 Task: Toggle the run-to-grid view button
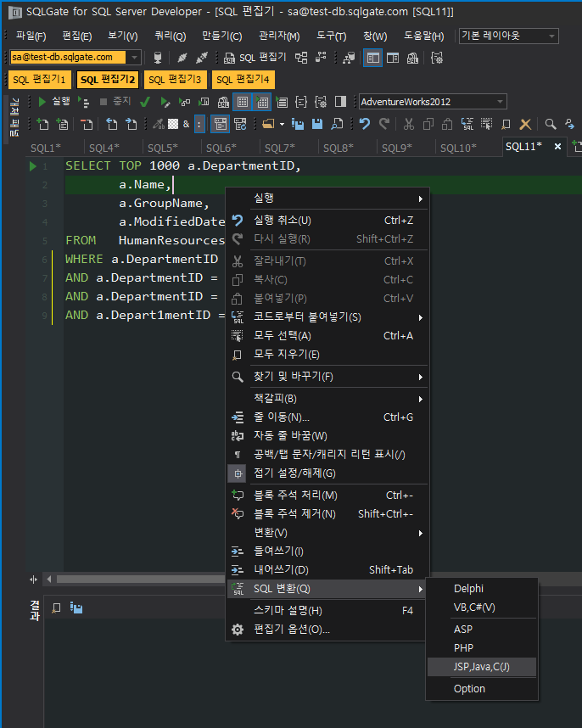(262, 102)
